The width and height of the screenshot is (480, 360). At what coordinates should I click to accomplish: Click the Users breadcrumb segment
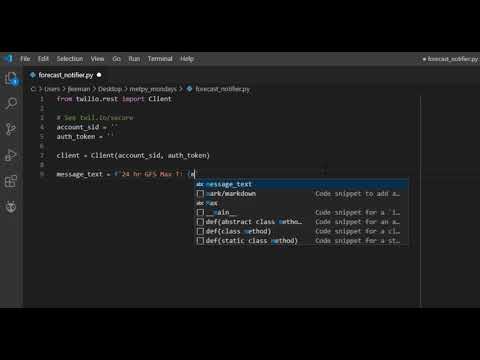(52, 89)
